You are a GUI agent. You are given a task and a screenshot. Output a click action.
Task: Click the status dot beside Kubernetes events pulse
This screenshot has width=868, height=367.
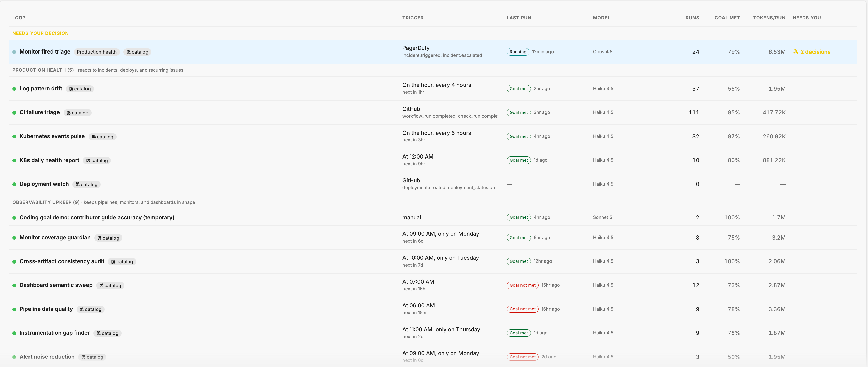(14, 137)
